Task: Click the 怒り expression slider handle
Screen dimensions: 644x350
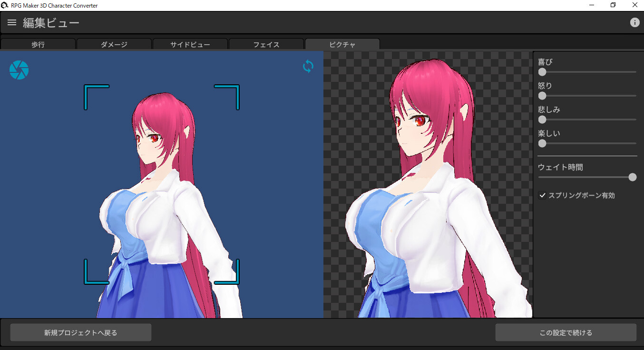Action: 542,96
